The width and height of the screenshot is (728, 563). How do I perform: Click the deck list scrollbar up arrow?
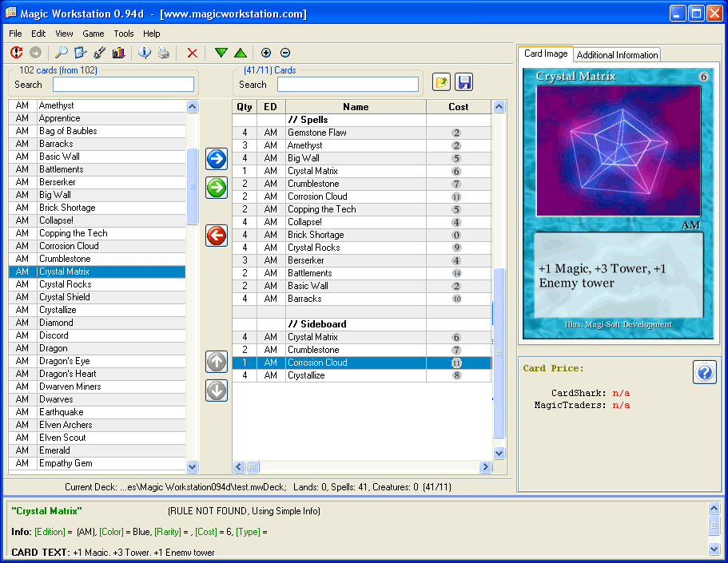click(x=499, y=107)
